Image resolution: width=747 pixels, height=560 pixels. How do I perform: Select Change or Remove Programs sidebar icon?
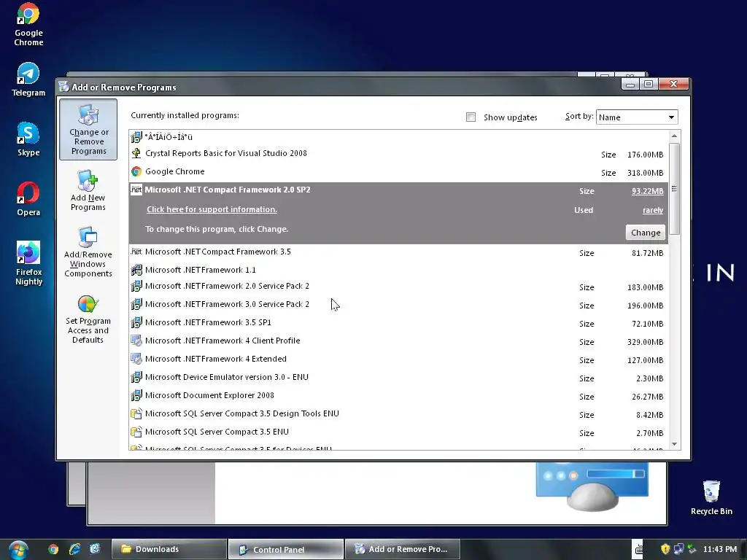[x=88, y=130]
